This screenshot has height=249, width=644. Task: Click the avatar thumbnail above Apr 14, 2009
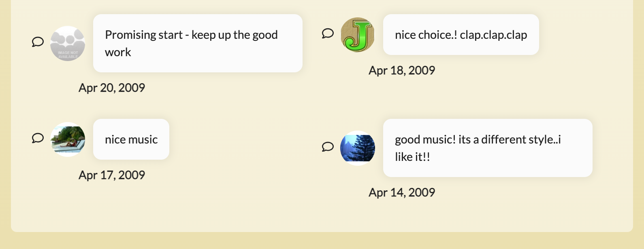click(x=358, y=148)
